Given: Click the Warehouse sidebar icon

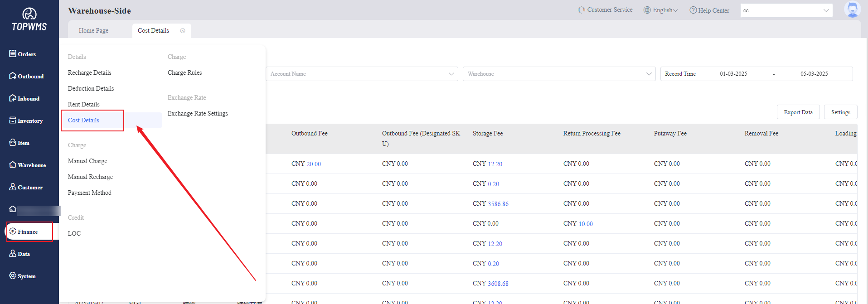Looking at the screenshot, I should point(13,165).
